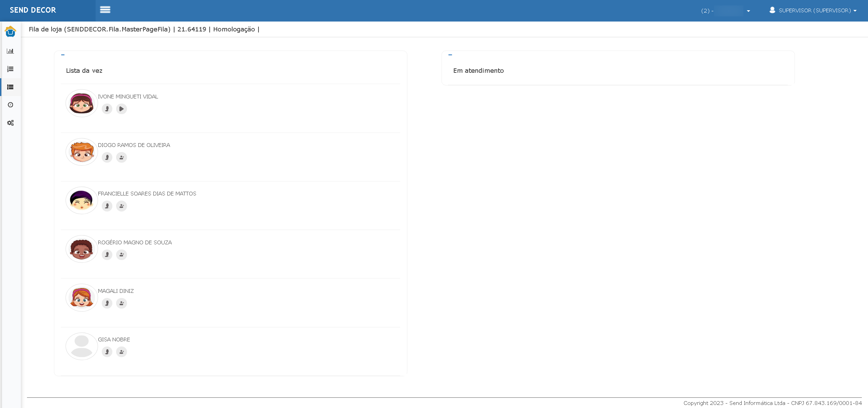The image size is (868, 408).
Task: Collapse the Lista da vez panel
Action: click(x=63, y=55)
